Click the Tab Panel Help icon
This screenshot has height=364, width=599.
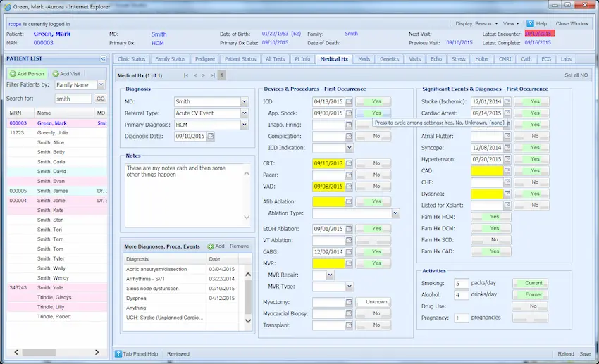(x=118, y=353)
